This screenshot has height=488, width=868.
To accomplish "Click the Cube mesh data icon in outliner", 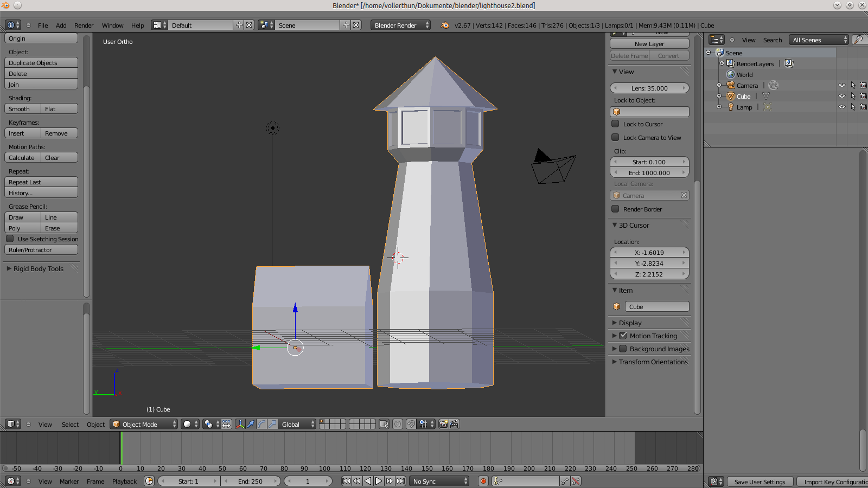I will click(x=766, y=96).
